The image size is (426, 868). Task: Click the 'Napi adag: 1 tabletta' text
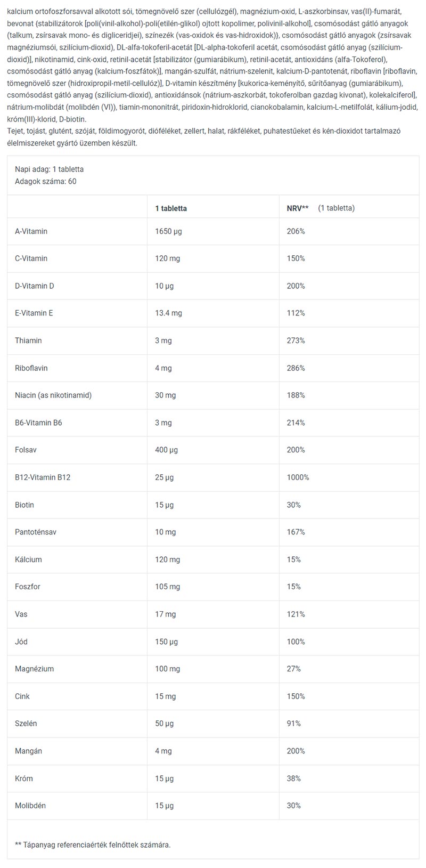tap(50, 169)
